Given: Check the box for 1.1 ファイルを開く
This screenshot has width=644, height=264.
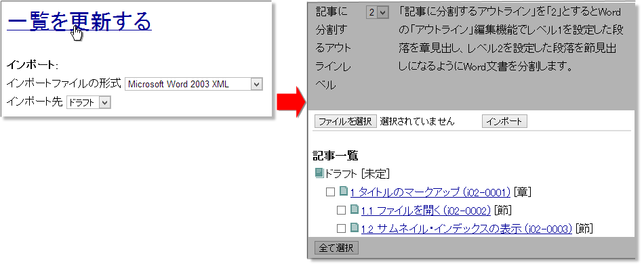Looking at the screenshot, I should [x=341, y=211].
